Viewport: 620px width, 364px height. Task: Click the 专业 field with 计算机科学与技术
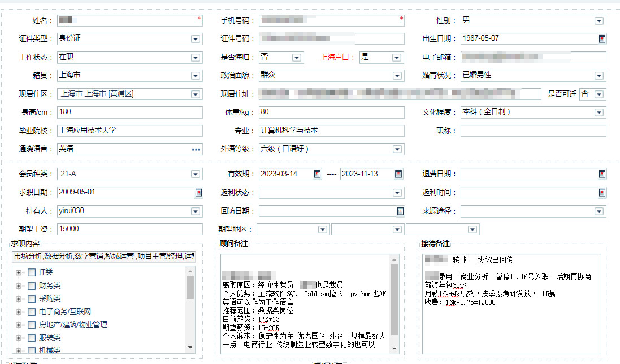click(x=331, y=131)
